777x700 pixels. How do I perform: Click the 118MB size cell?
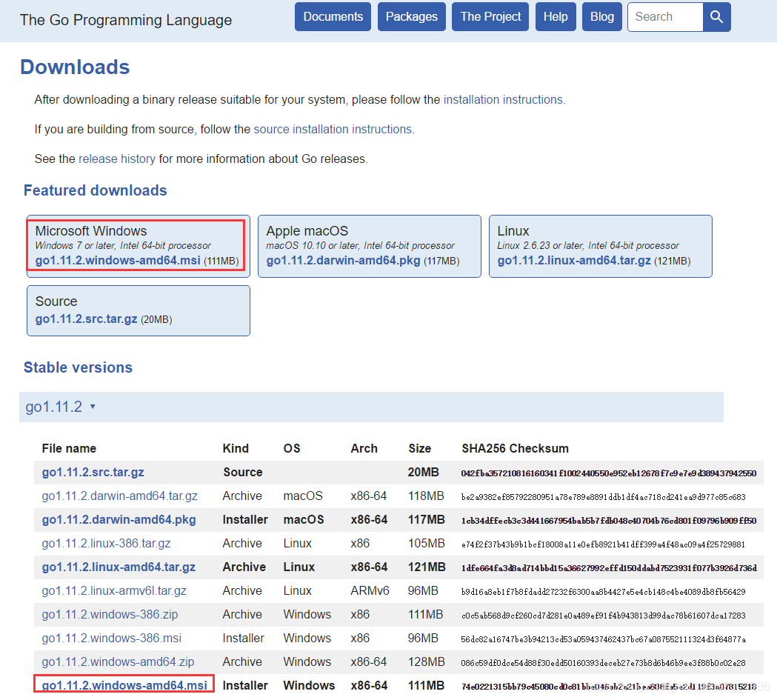click(x=426, y=496)
